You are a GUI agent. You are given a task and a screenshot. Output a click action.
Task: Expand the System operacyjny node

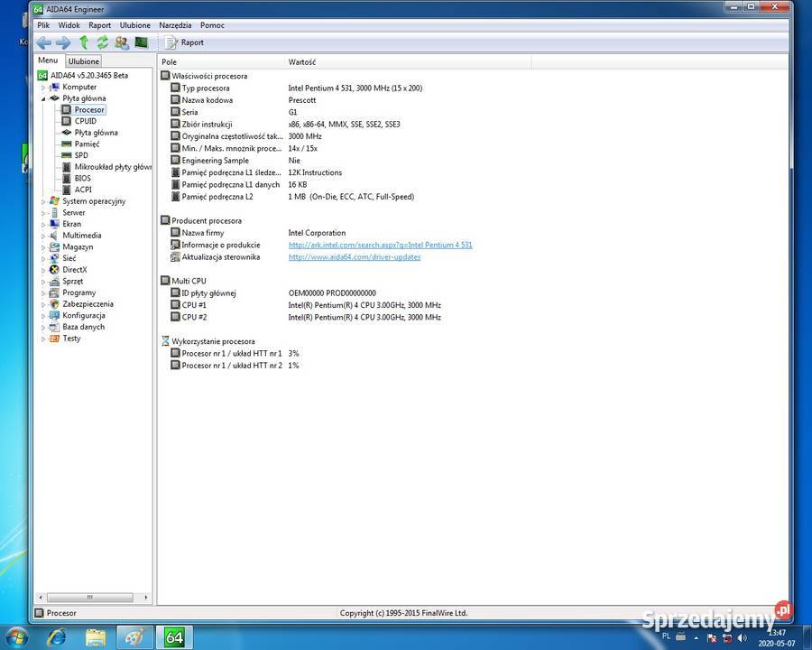tap(43, 201)
